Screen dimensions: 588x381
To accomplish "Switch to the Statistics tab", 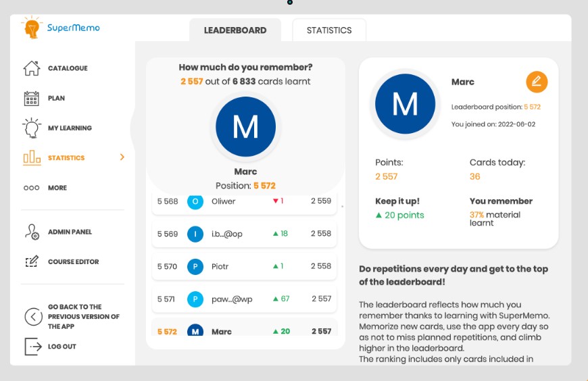I will pos(329,30).
